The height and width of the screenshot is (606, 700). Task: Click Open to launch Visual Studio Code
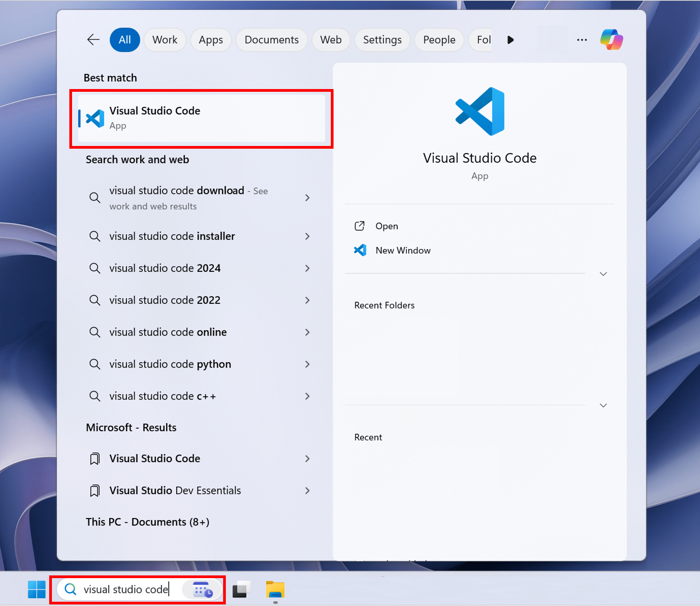click(x=386, y=226)
